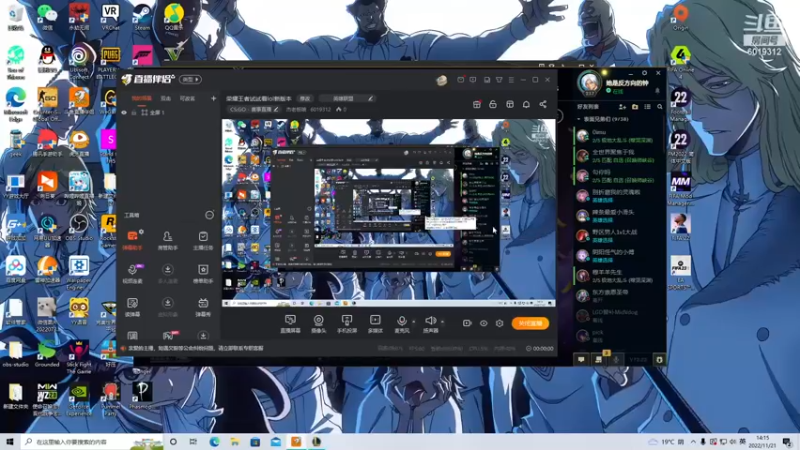Open friend Qansu in League list
800x450 pixels.
619,135
